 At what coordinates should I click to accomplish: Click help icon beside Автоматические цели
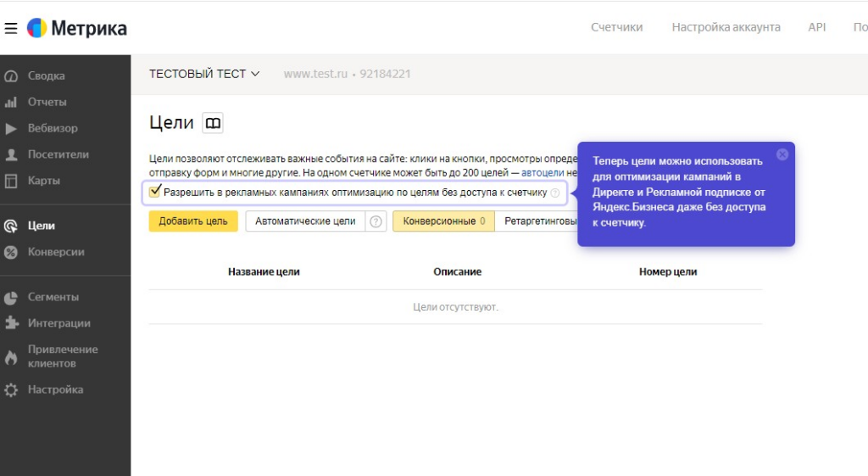click(376, 221)
